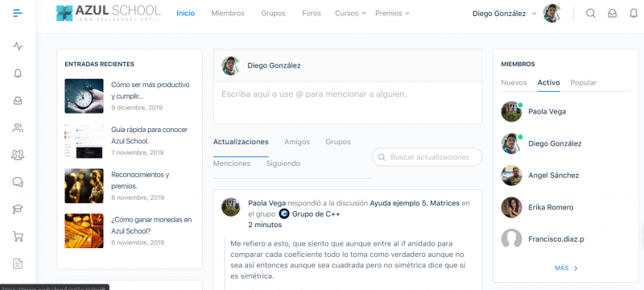Switch to the Actualizaciones tab
This screenshot has height=290, width=644.
(x=241, y=142)
